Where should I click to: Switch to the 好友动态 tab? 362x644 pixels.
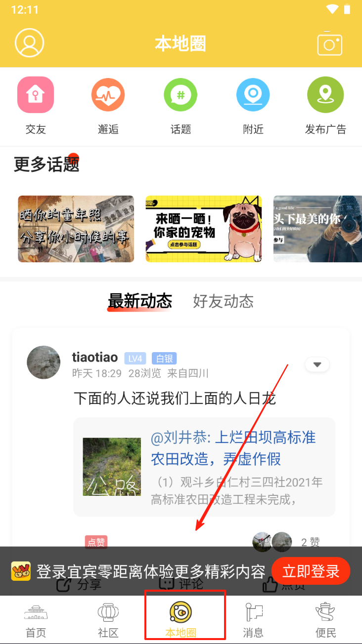pyautogui.click(x=223, y=301)
